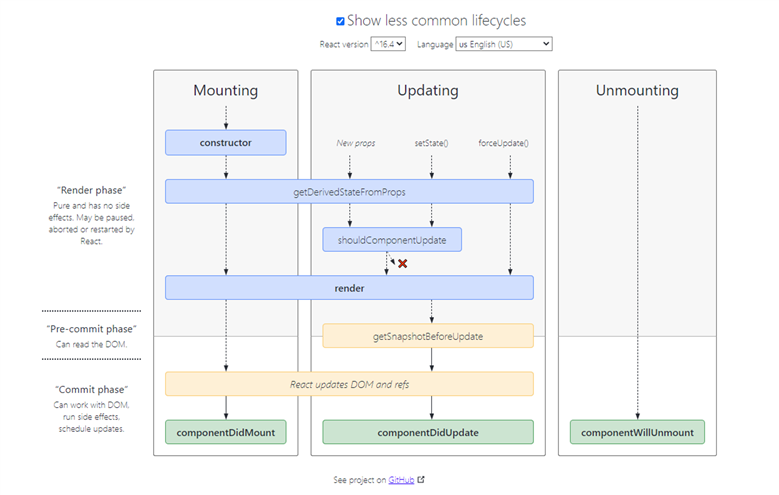Click the "Render phase" heading

pos(91,190)
